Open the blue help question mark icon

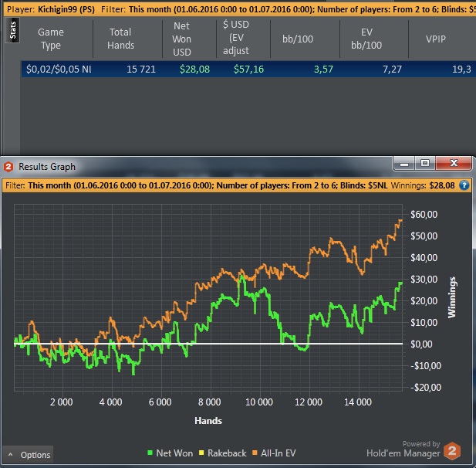coord(464,185)
